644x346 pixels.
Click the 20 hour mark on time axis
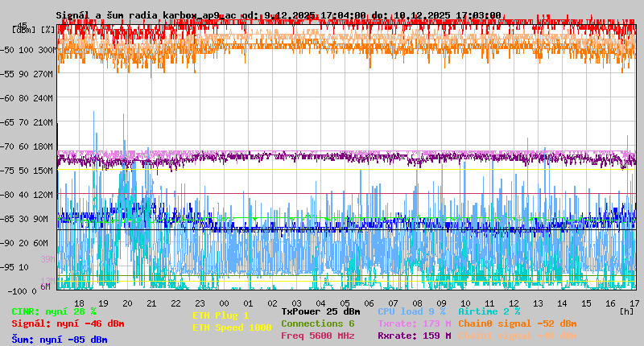click(x=127, y=303)
